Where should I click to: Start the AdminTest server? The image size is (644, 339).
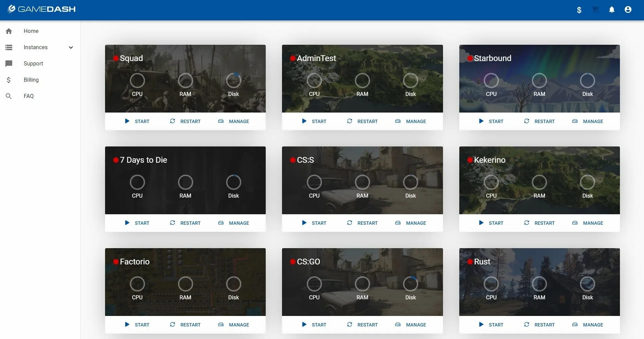[314, 121]
